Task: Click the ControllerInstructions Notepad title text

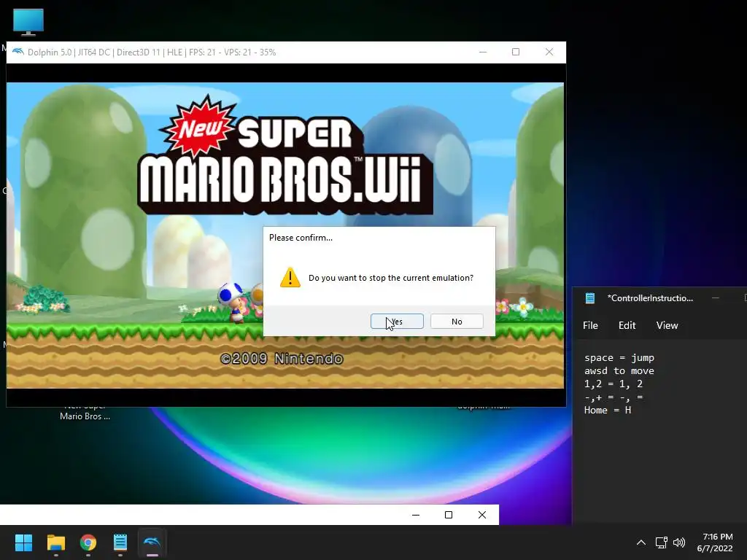Action: [x=650, y=298]
